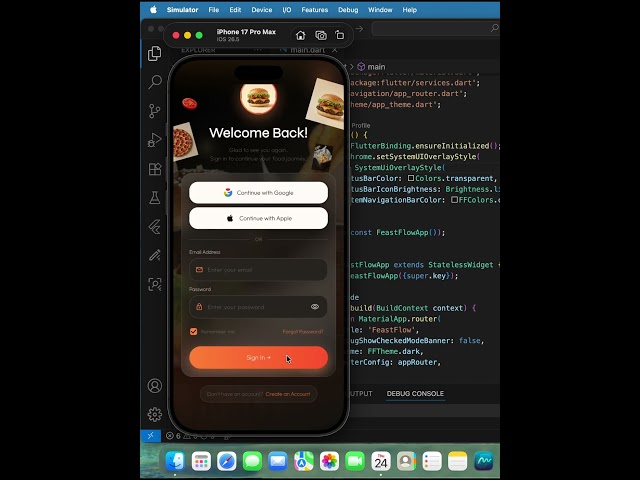Click Continue with Google button
The image size is (640, 480).
(258, 193)
